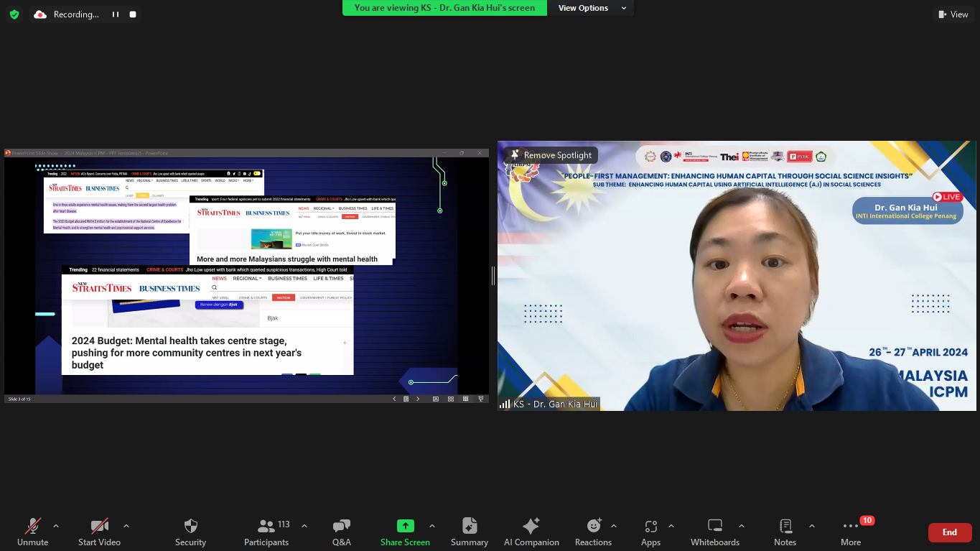Open the More menu with 10 badge
Screen dimensions: 980x551
click(x=851, y=532)
